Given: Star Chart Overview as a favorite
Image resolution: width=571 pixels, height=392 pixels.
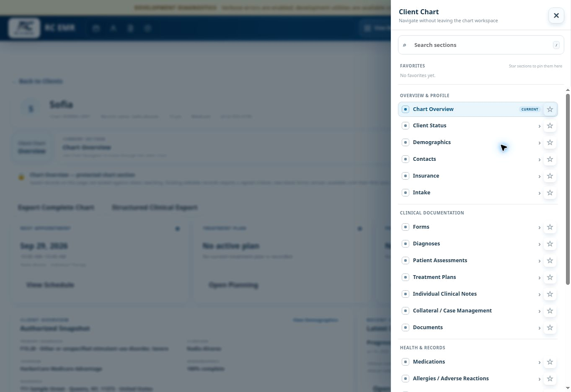Looking at the screenshot, I should (x=550, y=109).
